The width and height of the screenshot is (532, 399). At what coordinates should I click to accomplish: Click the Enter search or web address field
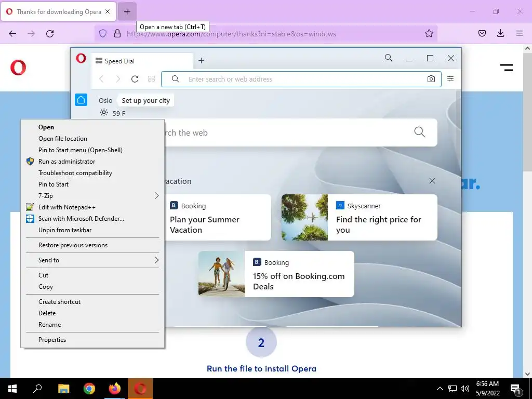[301, 79]
